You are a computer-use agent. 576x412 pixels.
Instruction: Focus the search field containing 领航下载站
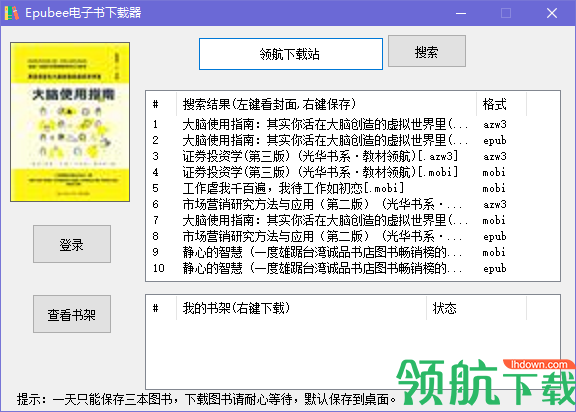click(x=291, y=54)
